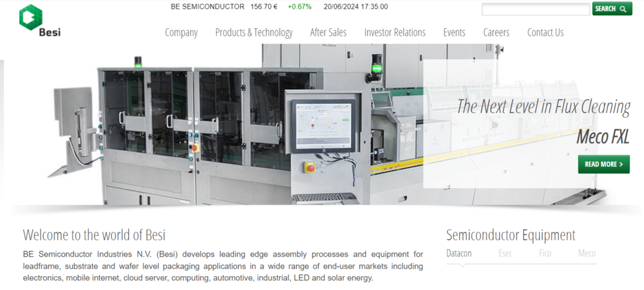The height and width of the screenshot is (290, 644).
Task: Open the Company menu
Action: coord(181,33)
